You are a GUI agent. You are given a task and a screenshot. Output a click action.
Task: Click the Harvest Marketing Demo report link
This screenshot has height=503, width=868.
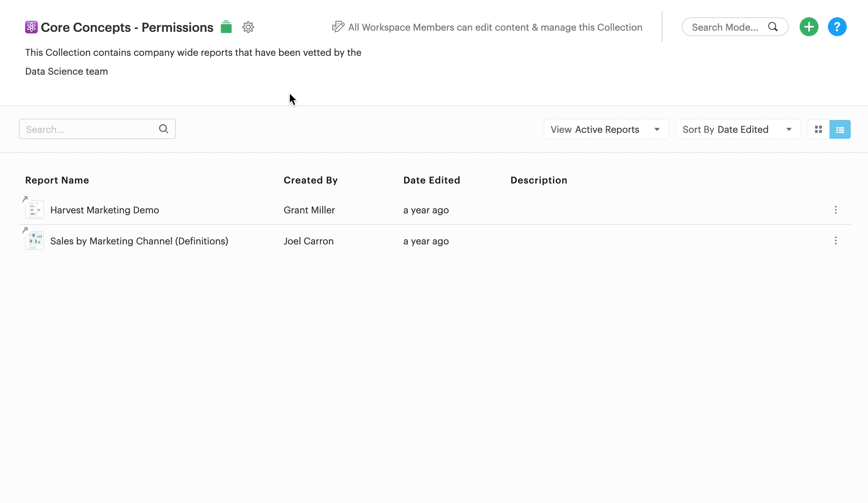pos(105,210)
